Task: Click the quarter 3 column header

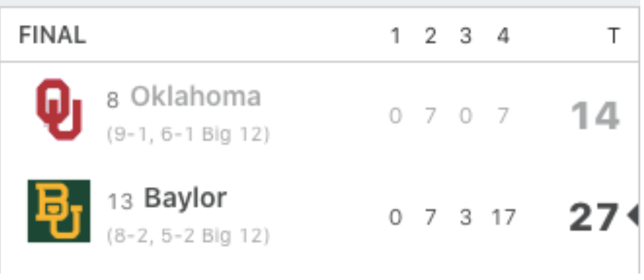Action: (x=466, y=36)
